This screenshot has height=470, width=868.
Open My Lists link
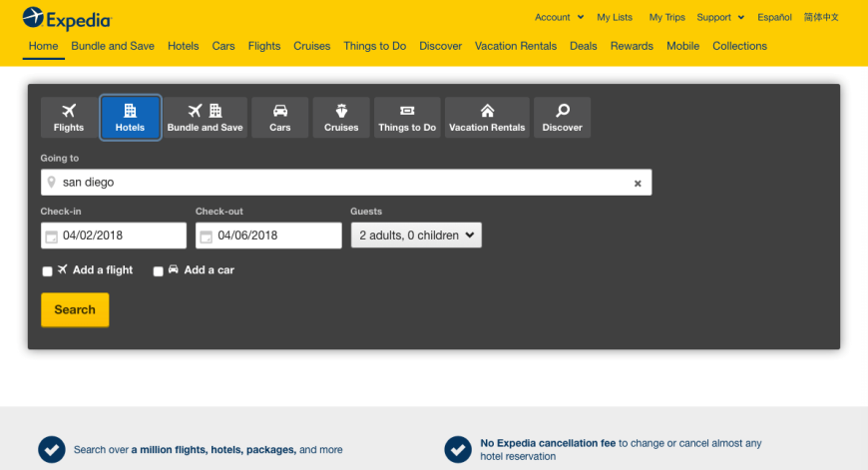pos(615,17)
